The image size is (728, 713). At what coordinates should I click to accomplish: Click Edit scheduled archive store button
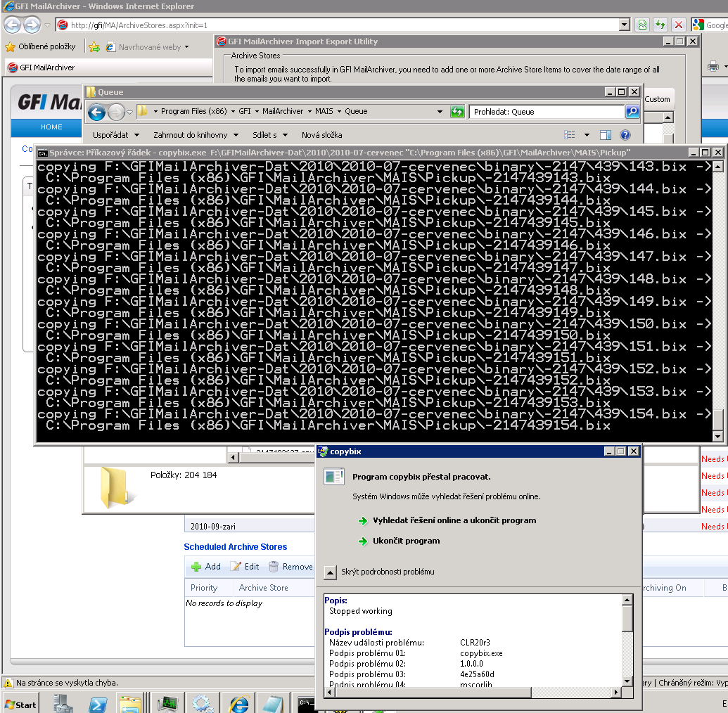pyautogui.click(x=245, y=567)
